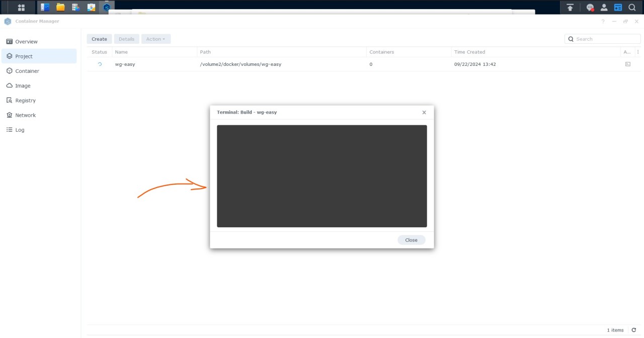644x338 pixels.
Task: Open the column options three-dot menu
Action: [x=638, y=52]
